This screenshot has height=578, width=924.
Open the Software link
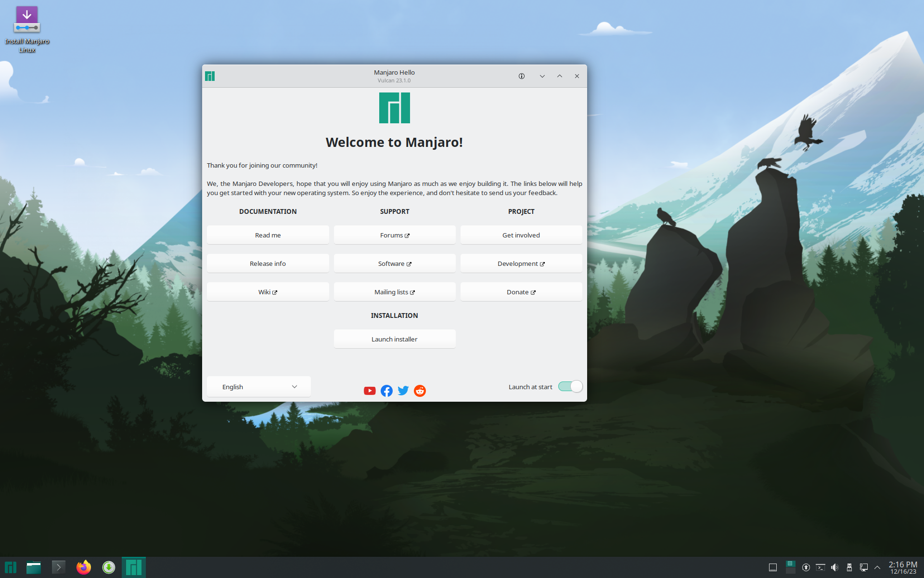tap(395, 263)
